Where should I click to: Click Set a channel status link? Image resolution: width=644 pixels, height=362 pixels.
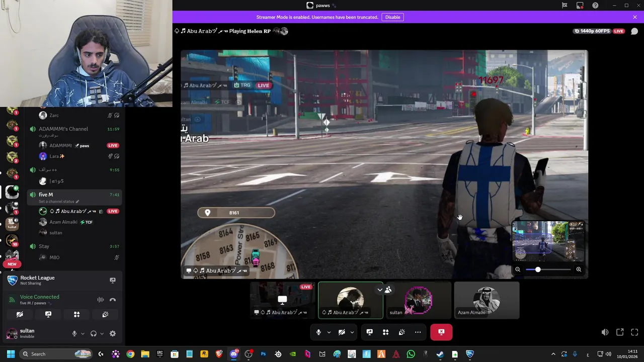(x=59, y=202)
